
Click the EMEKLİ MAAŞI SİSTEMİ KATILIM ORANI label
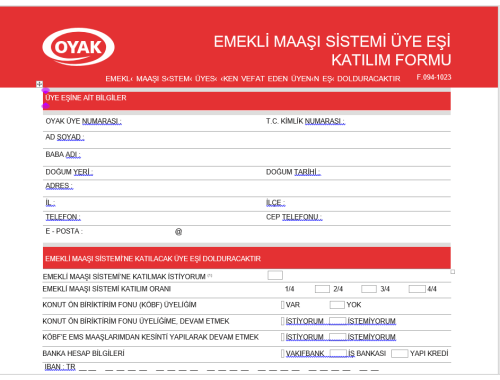107,289
